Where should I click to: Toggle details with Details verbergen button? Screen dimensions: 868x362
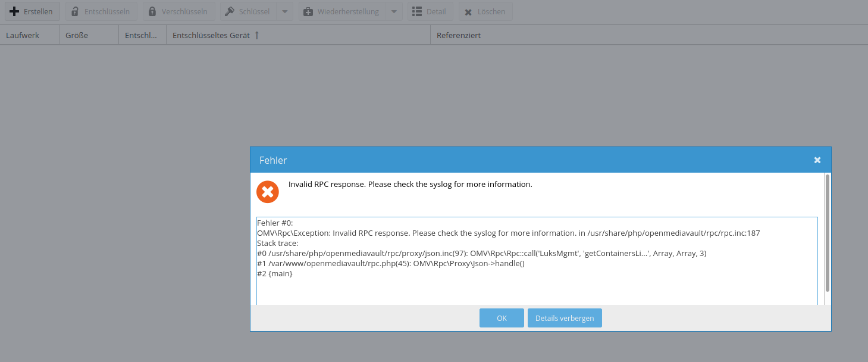click(564, 317)
